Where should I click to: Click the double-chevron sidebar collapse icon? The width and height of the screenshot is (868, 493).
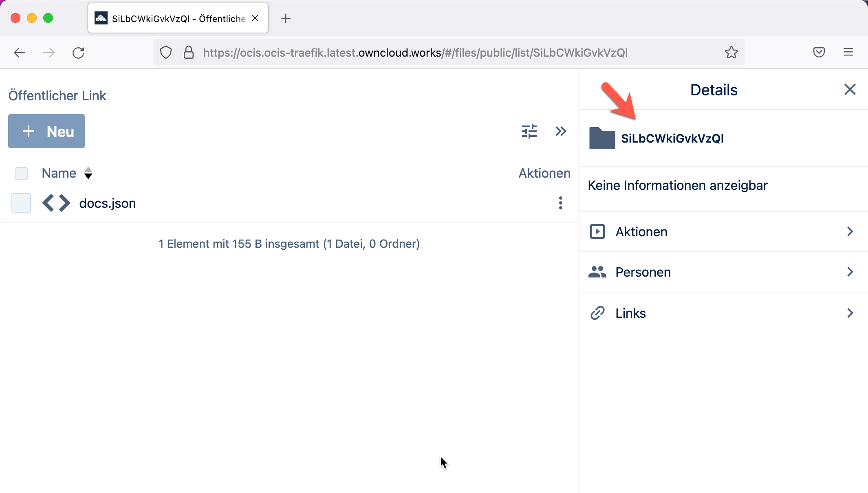(x=561, y=131)
